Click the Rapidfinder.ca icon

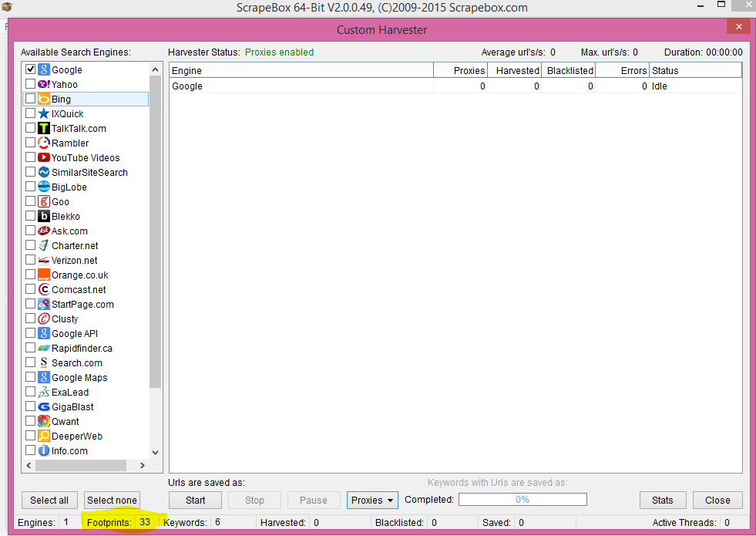pyautogui.click(x=44, y=348)
